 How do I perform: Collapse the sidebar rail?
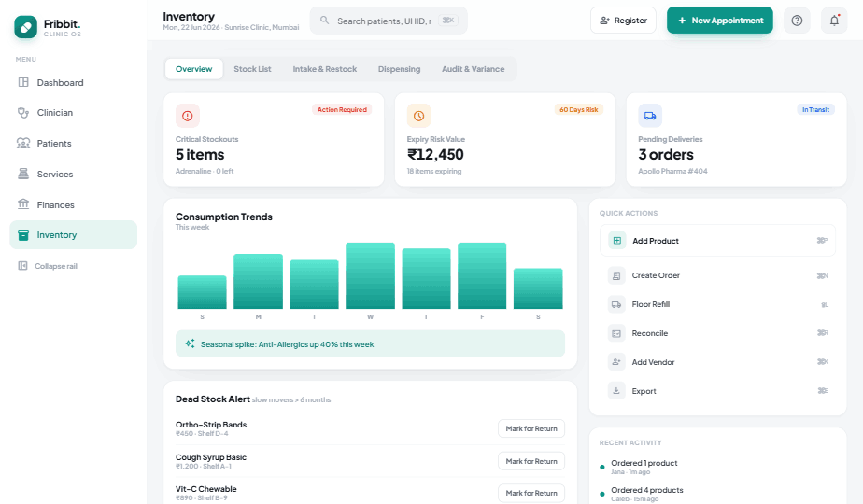48,266
